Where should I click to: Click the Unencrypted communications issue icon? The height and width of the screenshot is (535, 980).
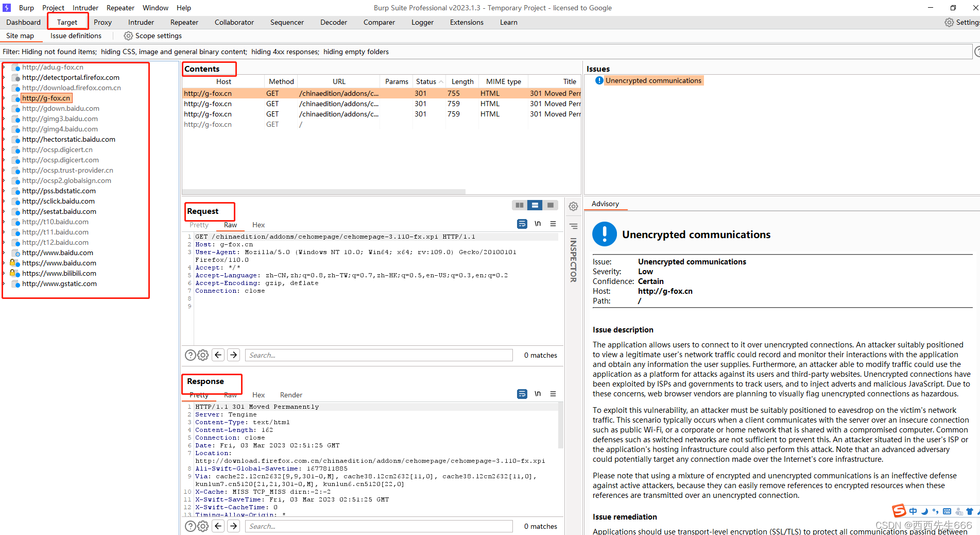599,80
